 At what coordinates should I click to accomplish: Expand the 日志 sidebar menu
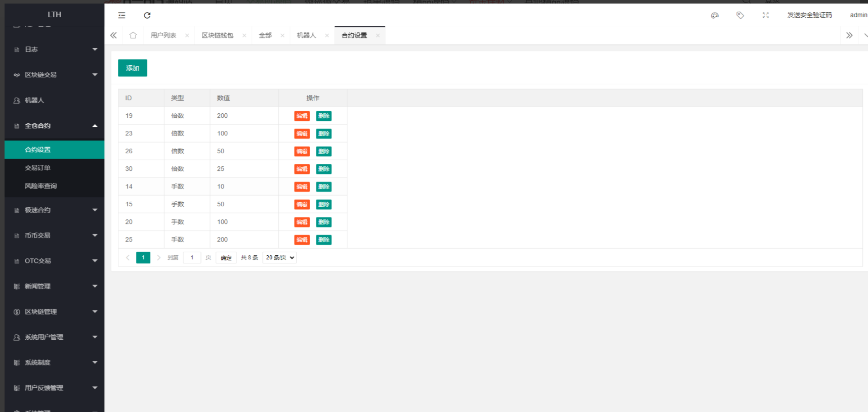click(x=54, y=50)
